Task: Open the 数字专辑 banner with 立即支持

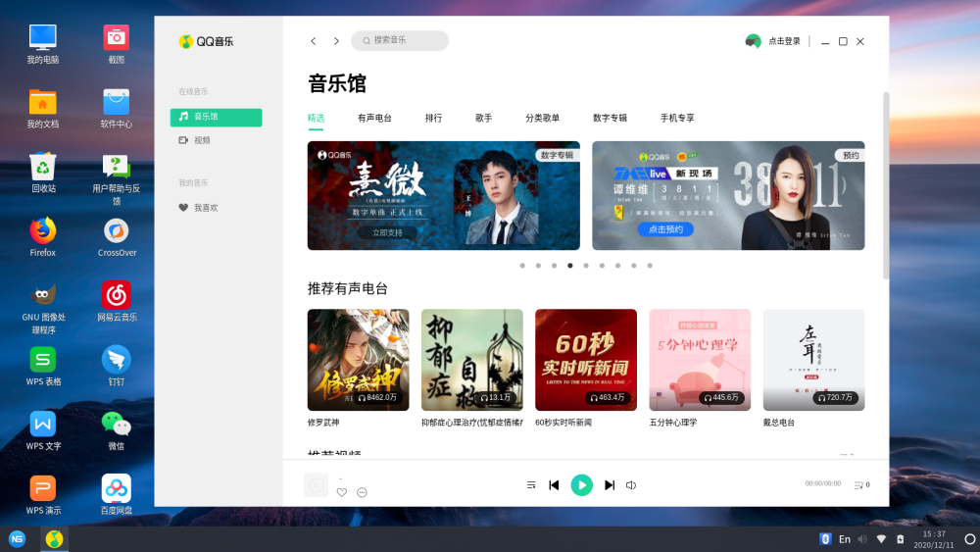Action: pos(443,196)
